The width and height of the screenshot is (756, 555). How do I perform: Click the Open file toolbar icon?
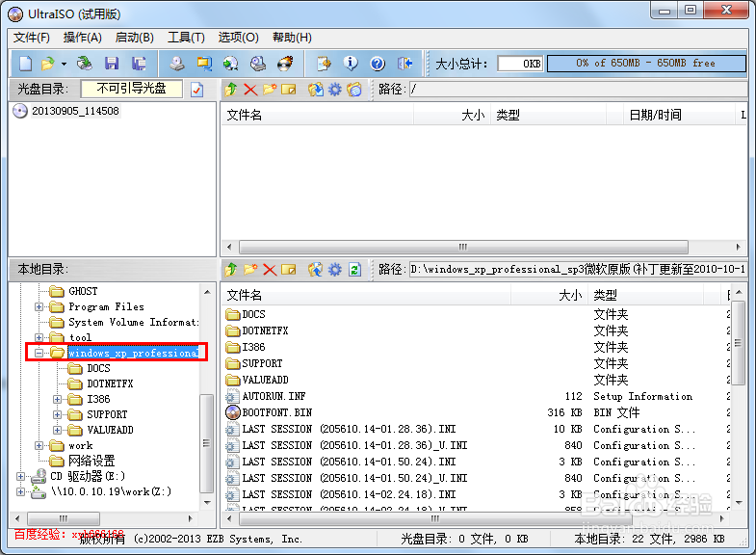[48, 64]
